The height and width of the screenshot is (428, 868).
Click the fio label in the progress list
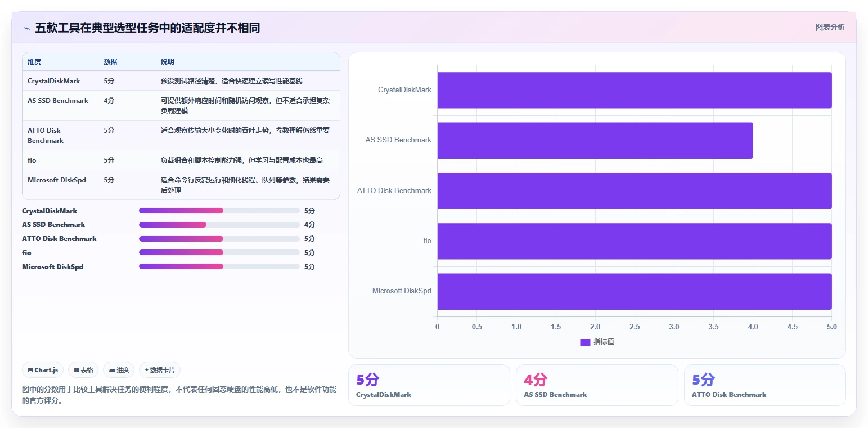(x=26, y=253)
